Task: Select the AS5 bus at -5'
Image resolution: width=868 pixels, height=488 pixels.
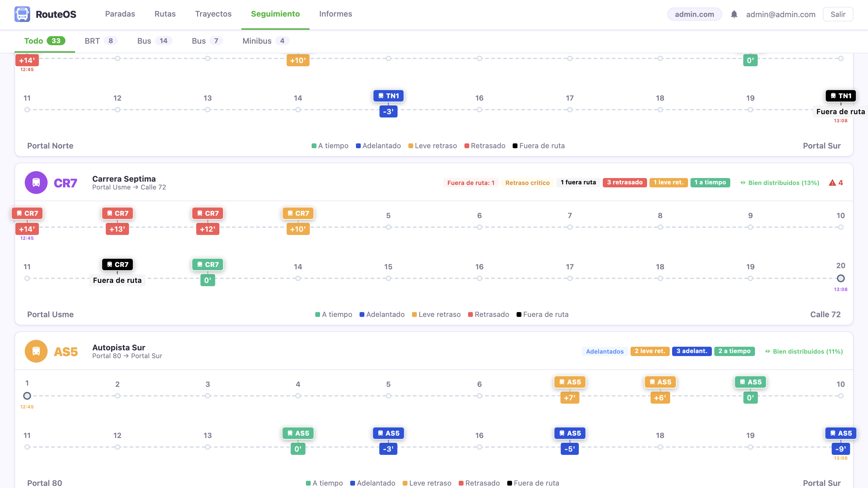Action: tap(570, 433)
